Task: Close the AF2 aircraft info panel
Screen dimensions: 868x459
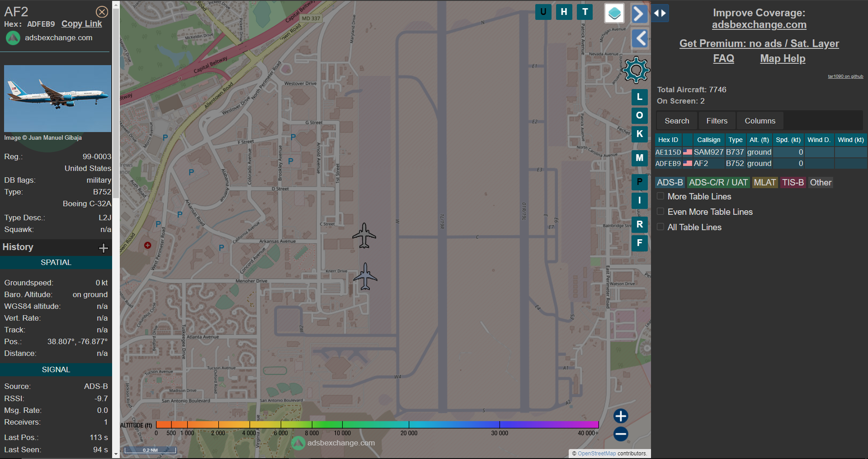Action: [102, 12]
